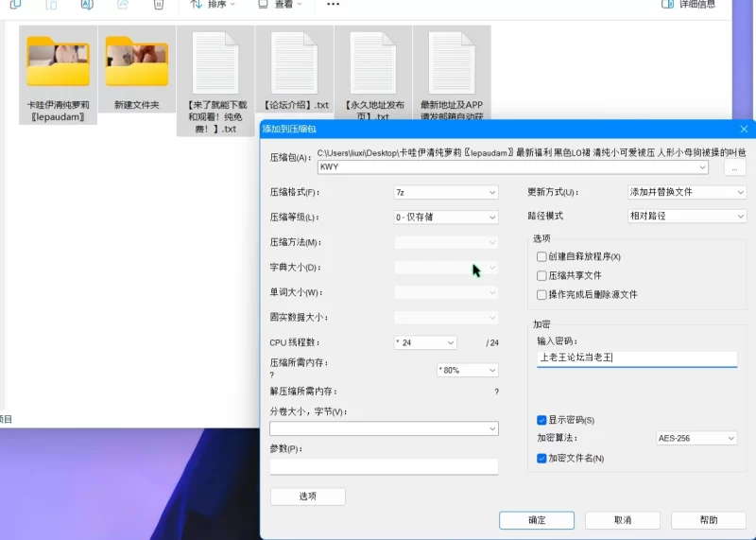The width and height of the screenshot is (756, 540).
Task: Select the 【永久地址发布页】.txt file icon
Action: coord(373,63)
